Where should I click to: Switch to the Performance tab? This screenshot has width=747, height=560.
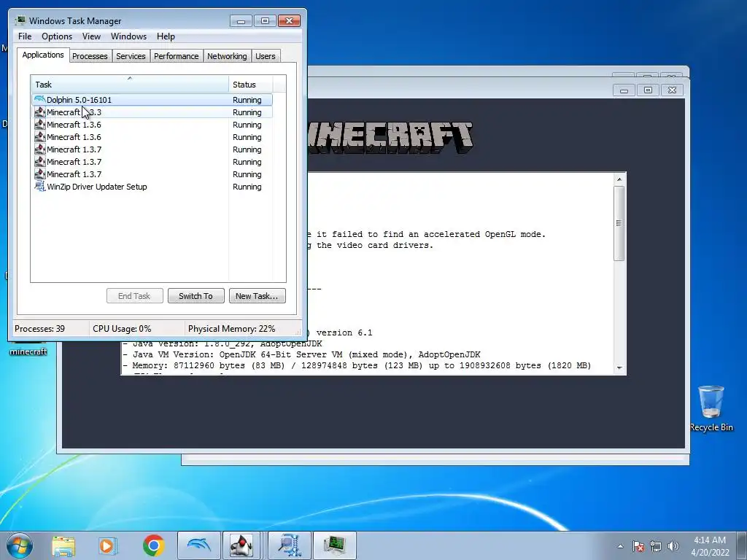(x=177, y=56)
